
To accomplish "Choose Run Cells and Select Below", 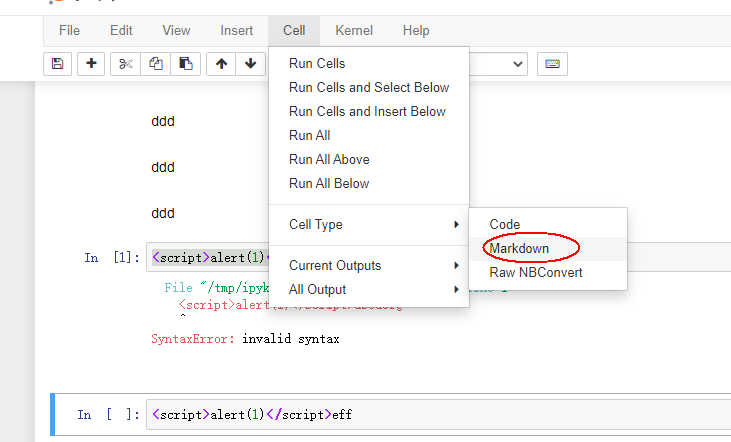I will [x=369, y=88].
